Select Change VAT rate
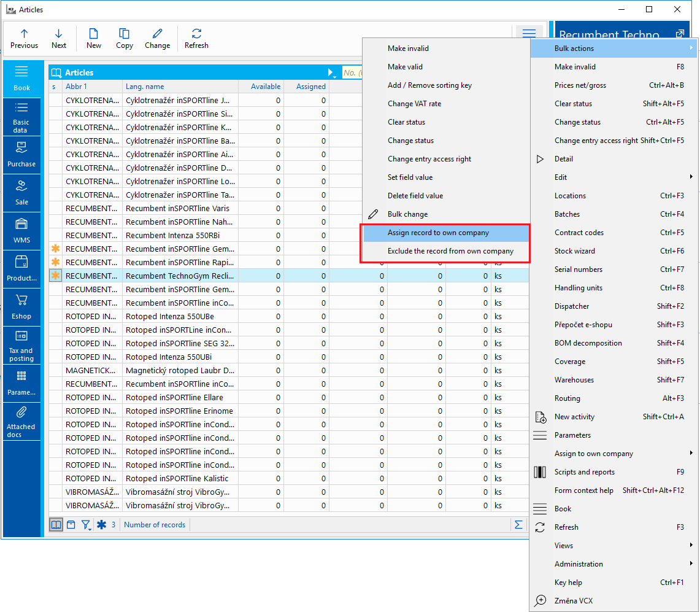Viewport: 700px width, 612px height. click(x=445, y=104)
